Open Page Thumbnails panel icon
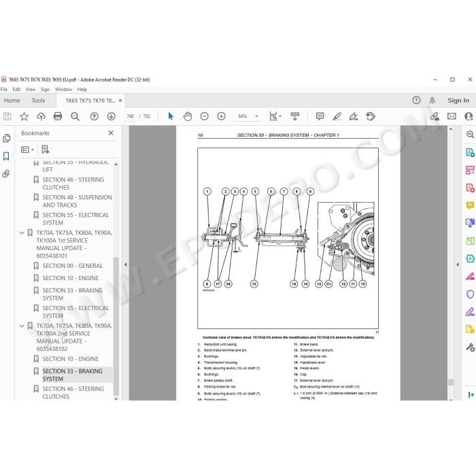Image resolution: width=476 pixels, height=476 pixels. pyautogui.click(x=6, y=139)
